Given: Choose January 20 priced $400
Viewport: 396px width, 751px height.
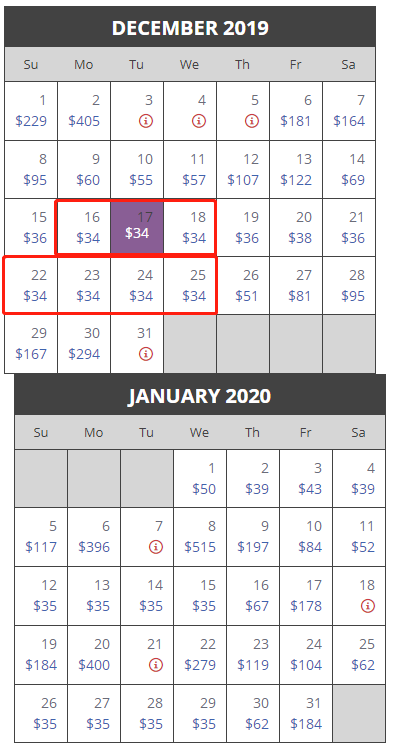Looking at the screenshot, I should click(x=94, y=655).
